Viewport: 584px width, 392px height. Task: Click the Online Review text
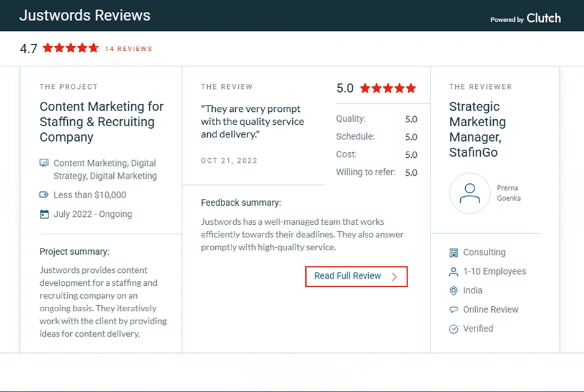(491, 309)
